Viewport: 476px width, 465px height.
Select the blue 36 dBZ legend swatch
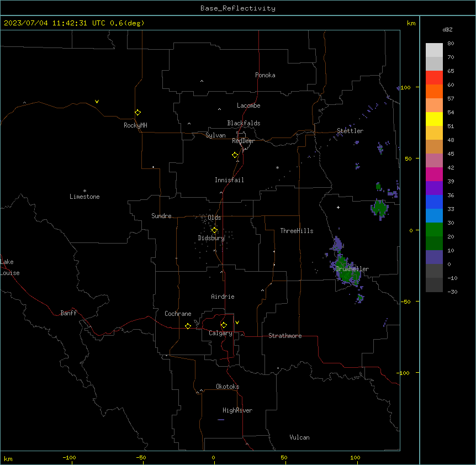click(x=434, y=202)
